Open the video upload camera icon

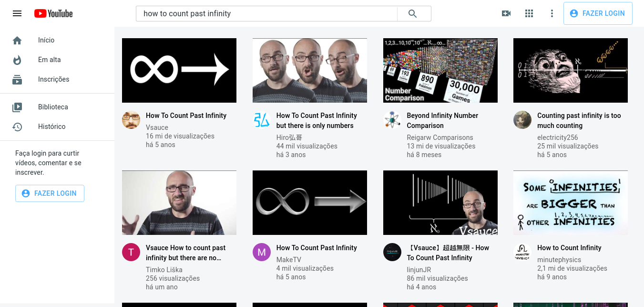pyautogui.click(x=506, y=13)
